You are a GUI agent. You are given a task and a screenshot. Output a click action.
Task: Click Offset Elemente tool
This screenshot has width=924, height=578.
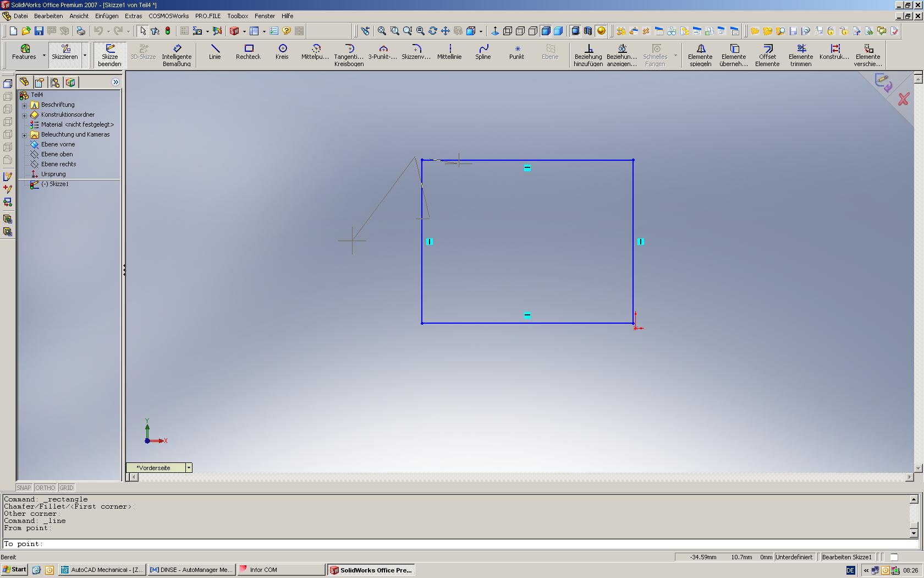click(x=767, y=55)
